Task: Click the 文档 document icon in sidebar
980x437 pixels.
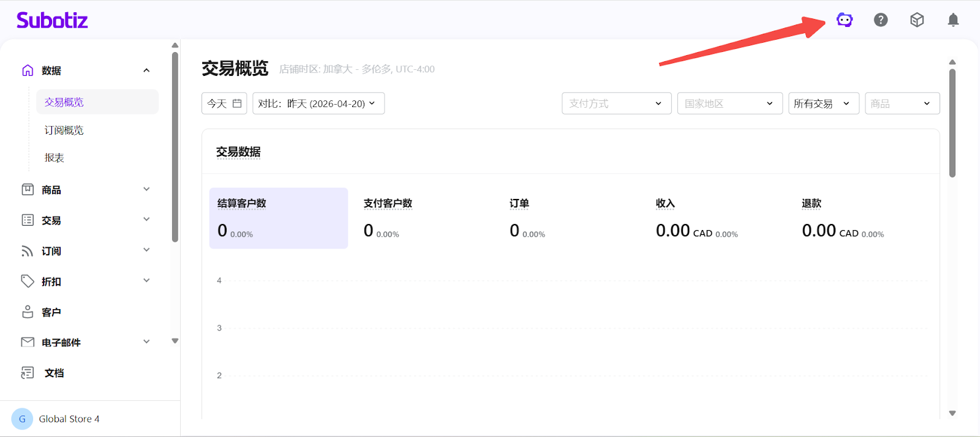Action: 28,373
